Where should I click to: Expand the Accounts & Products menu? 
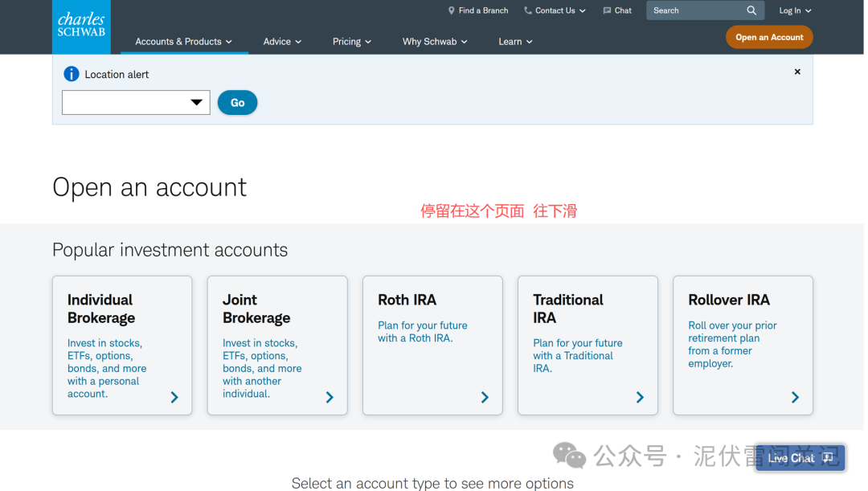pyautogui.click(x=184, y=42)
